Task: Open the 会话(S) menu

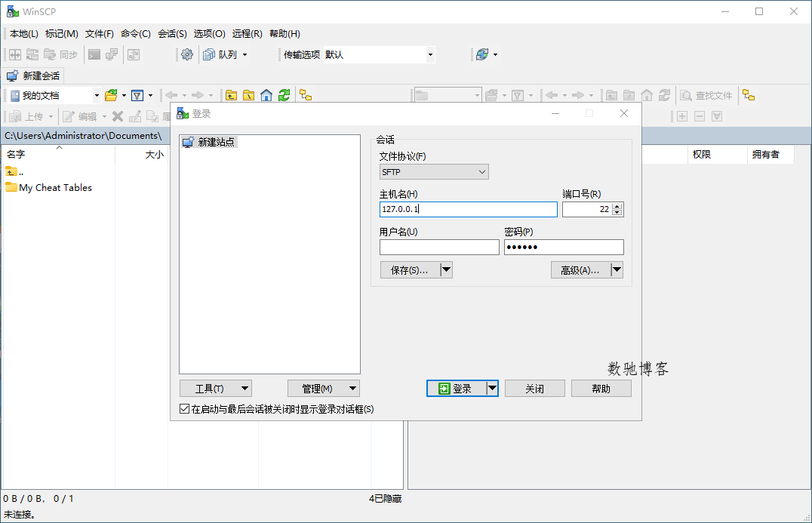Action: (x=173, y=34)
